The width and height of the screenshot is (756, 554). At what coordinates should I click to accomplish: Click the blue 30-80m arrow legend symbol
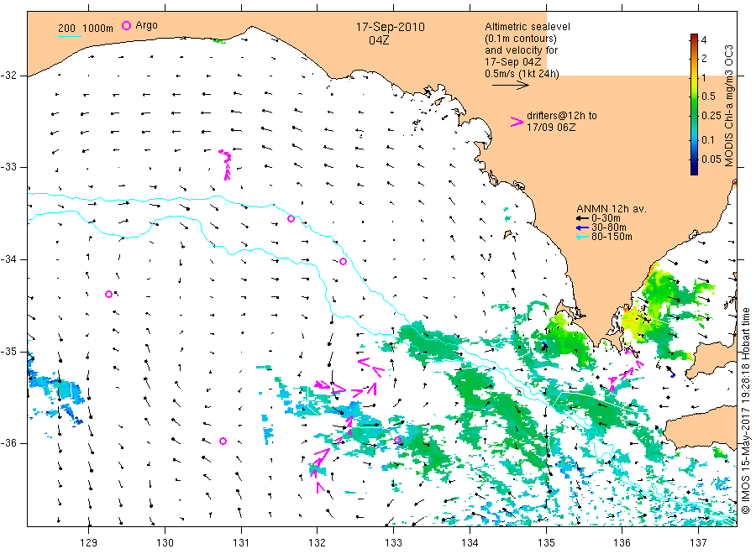(x=582, y=227)
